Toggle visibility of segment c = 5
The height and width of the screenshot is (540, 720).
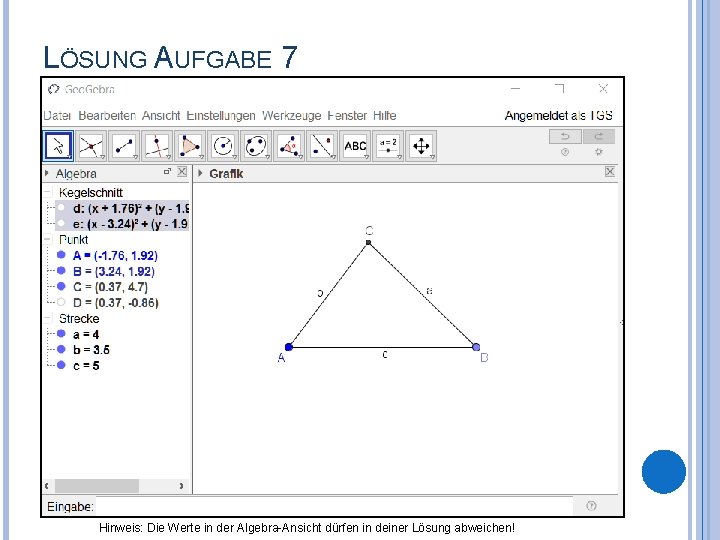pos(61,365)
